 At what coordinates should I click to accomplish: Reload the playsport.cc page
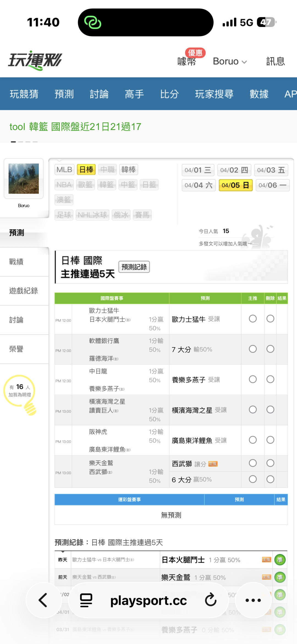click(x=211, y=600)
